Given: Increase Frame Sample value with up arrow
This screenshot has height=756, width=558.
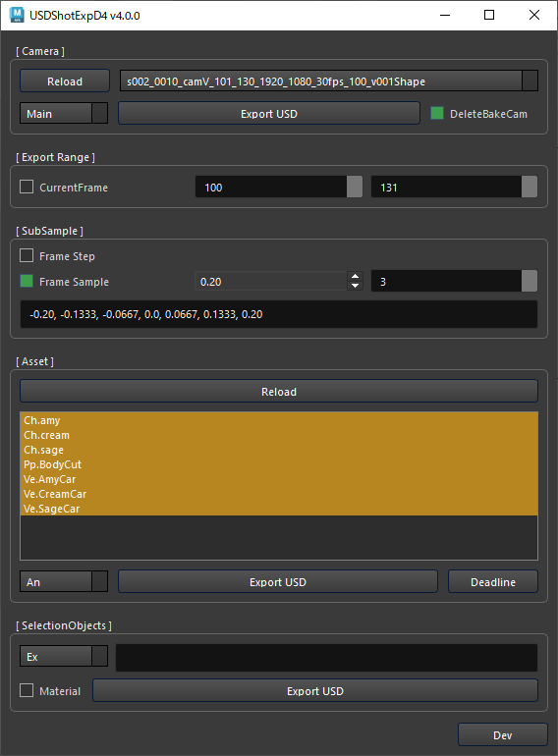Looking at the screenshot, I should coord(355,276).
